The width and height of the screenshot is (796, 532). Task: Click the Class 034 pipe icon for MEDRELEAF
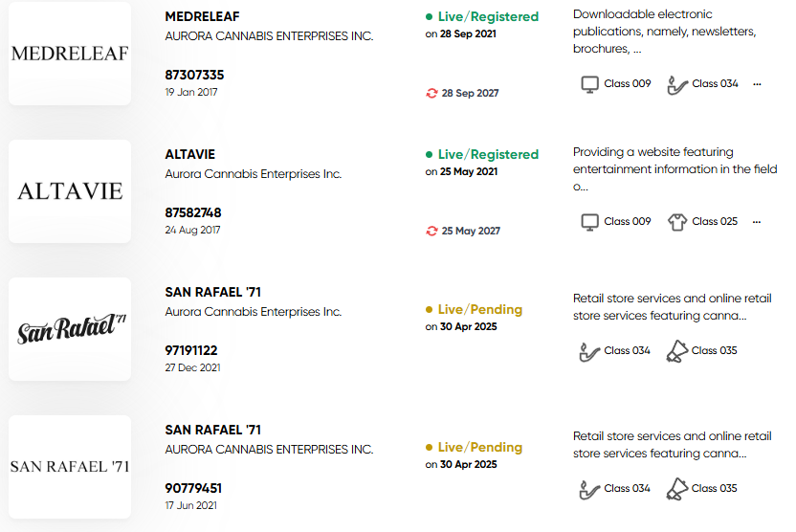[677, 85]
